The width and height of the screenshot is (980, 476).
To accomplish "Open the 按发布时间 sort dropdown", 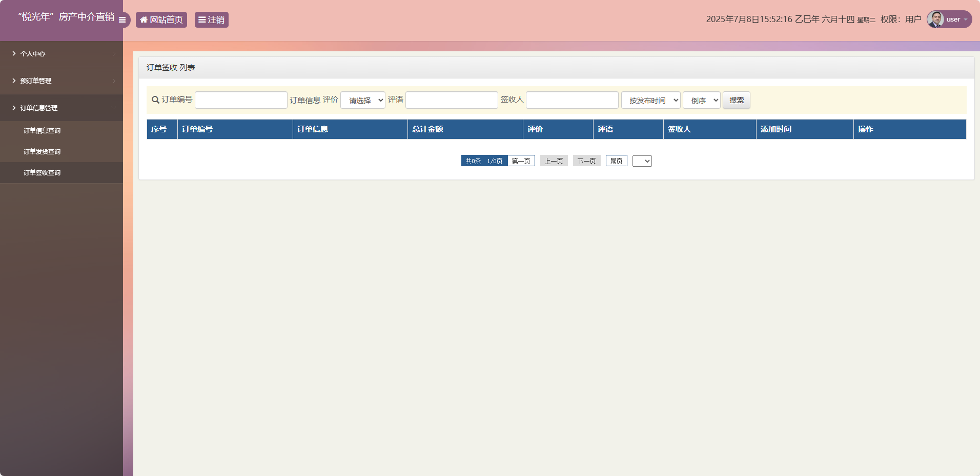I will (x=650, y=100).
